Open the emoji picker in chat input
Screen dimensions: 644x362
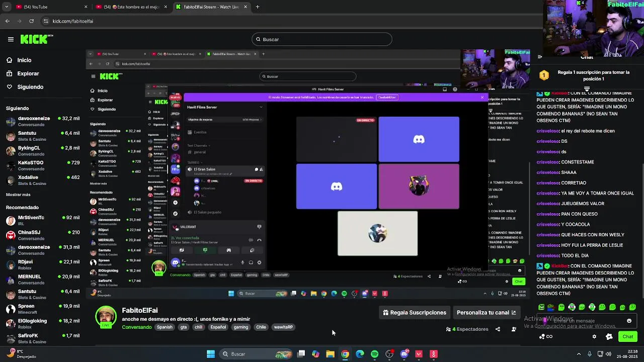[629, 321]
